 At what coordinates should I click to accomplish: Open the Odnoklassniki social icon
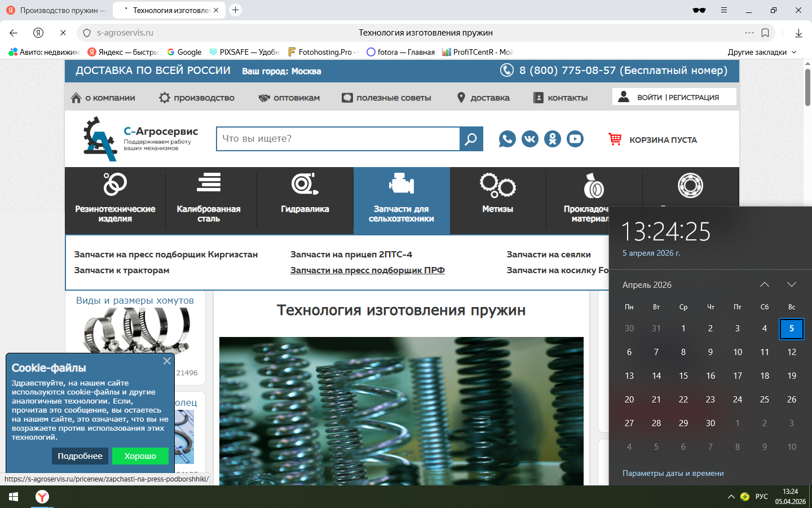[552, 139]
